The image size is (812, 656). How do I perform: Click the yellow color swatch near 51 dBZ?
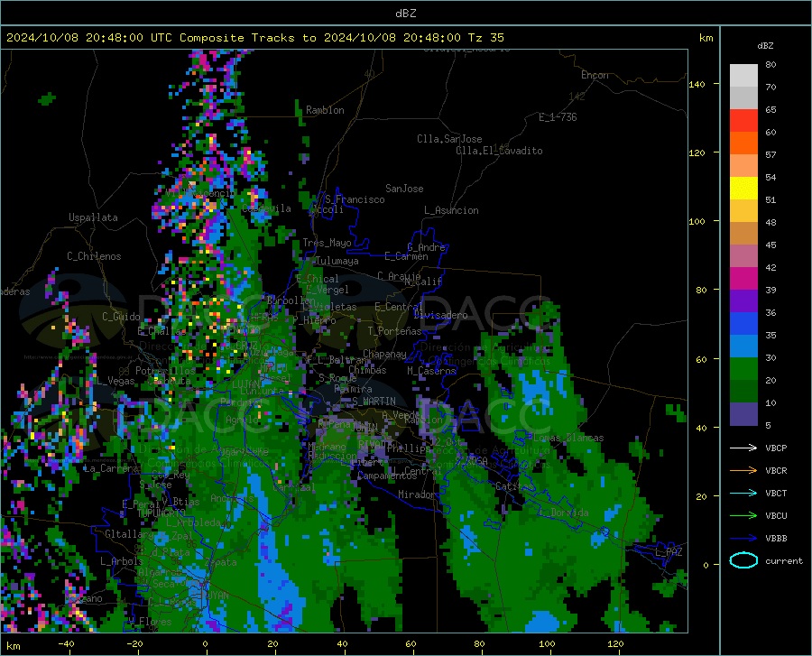pyautogui.click(x=743, y=189)
